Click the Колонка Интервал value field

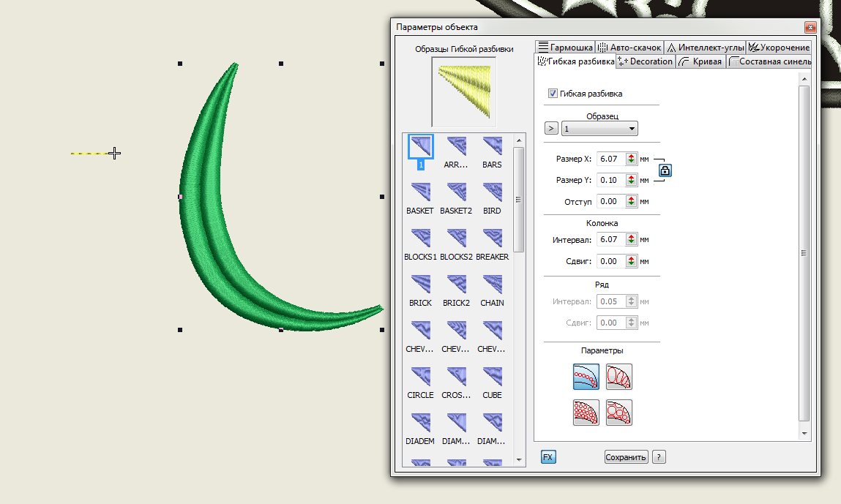611,240
